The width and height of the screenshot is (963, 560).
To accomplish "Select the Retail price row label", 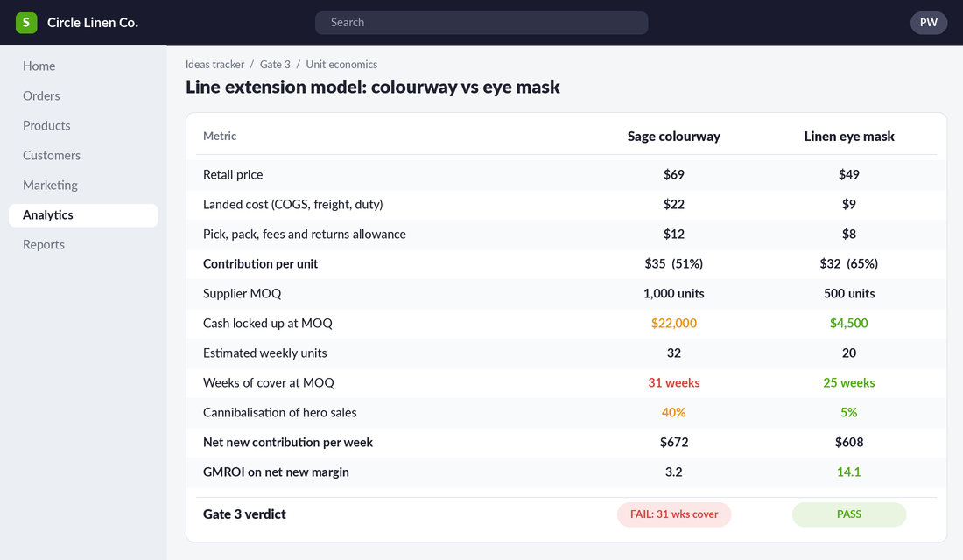I will pyautogui.click(x=233, y=174).
